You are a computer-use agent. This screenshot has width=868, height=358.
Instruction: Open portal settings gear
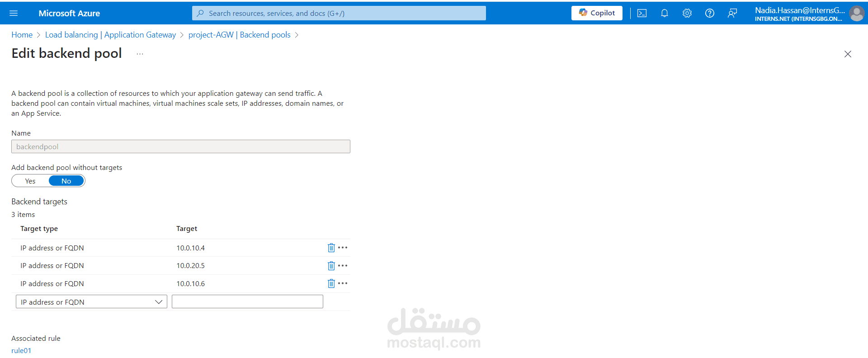pos(687,13)
